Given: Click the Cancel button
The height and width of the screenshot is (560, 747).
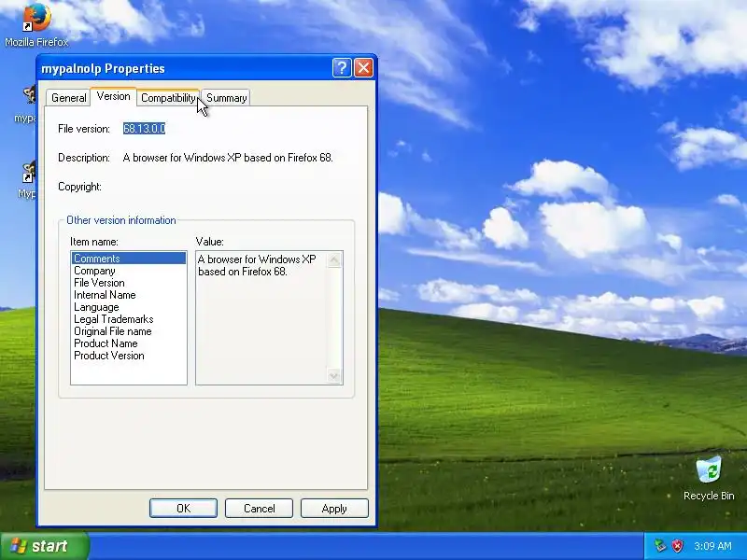Looking at the screenshot, I should [x=260, y=508].
